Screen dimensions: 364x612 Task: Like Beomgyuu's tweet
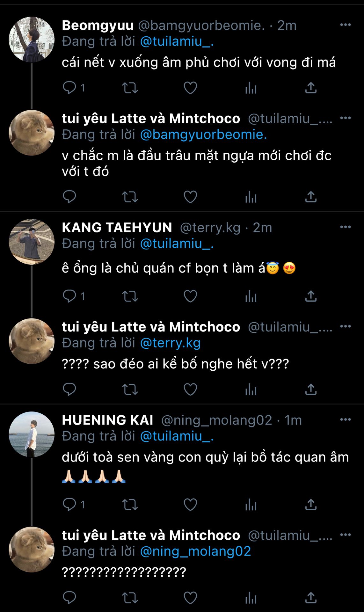[x=190, y=88]
